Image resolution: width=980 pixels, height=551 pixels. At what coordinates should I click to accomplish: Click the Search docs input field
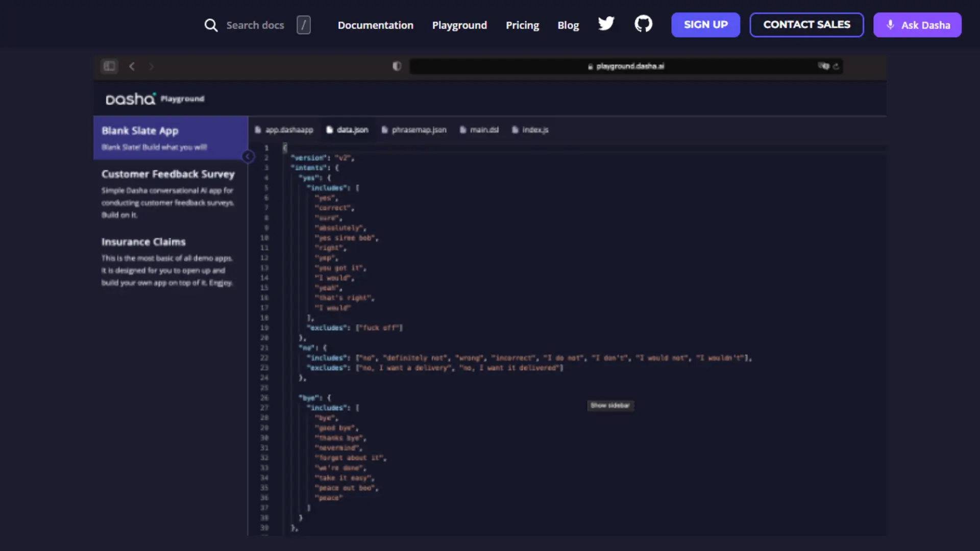click(x=255, y=25)
